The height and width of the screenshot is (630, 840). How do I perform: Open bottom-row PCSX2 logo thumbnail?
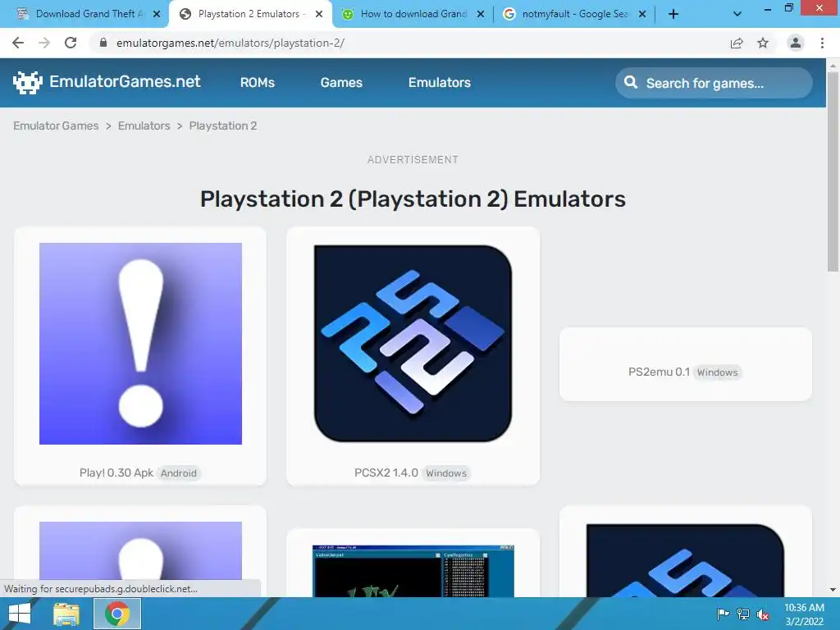coord(685,560)
